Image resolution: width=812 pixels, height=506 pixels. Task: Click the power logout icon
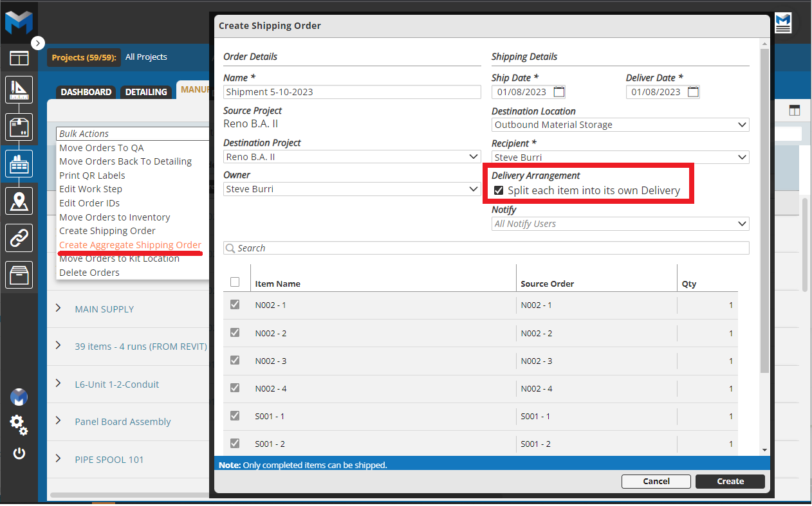pyautogui.click(x=19, y=453)
